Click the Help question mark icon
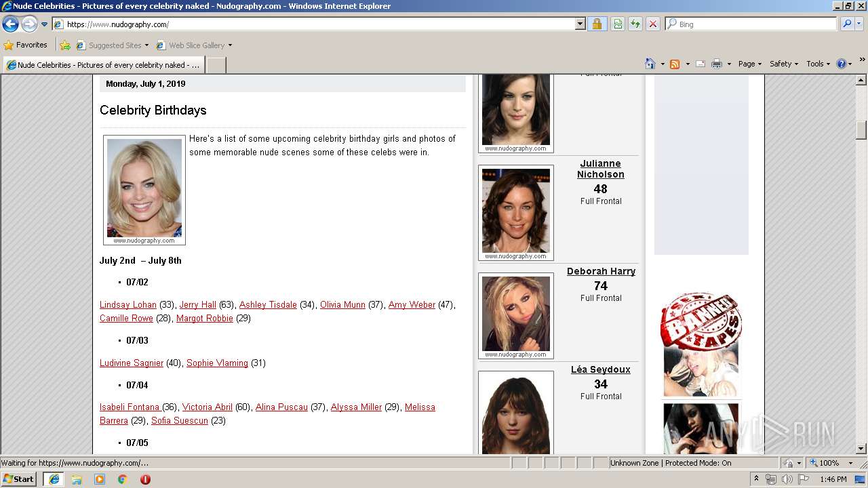 [842, 64]
